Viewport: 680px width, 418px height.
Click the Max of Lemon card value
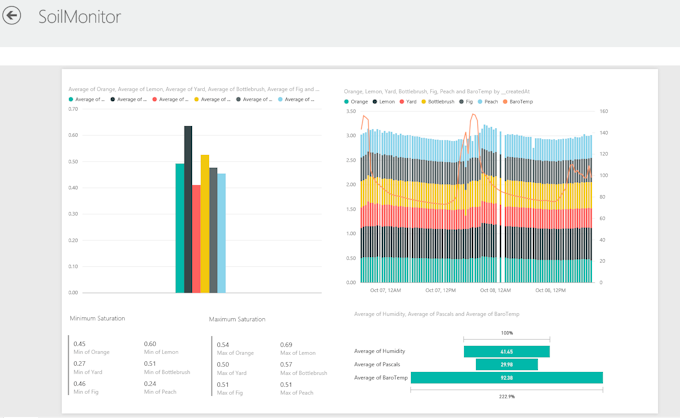[286, 344]
